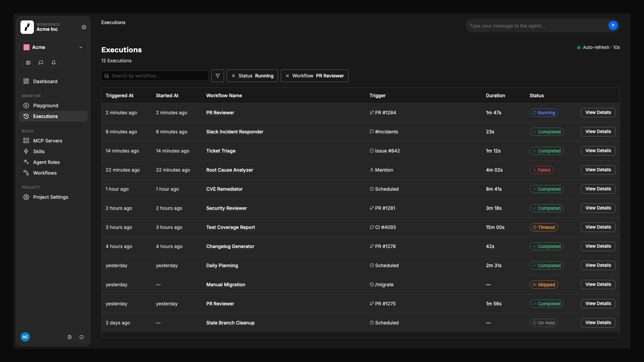
Task: Click the On Hold status badge
Action: 543,323
